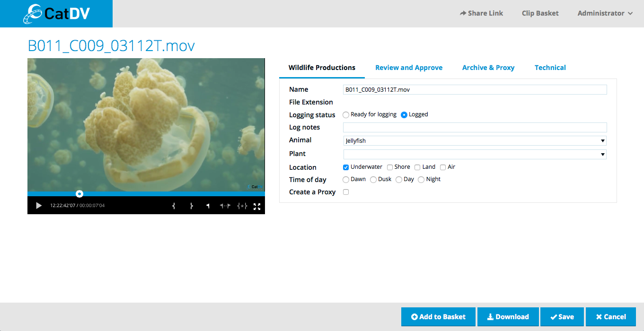
Task: Click the jellyfish video preview
Action: (146, 125)
